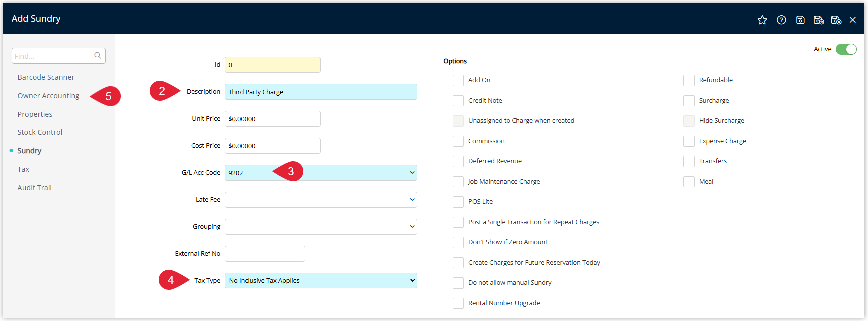The image size is (868, 322).
Task: Open the help question mark icon
Action: click(781, 20)
